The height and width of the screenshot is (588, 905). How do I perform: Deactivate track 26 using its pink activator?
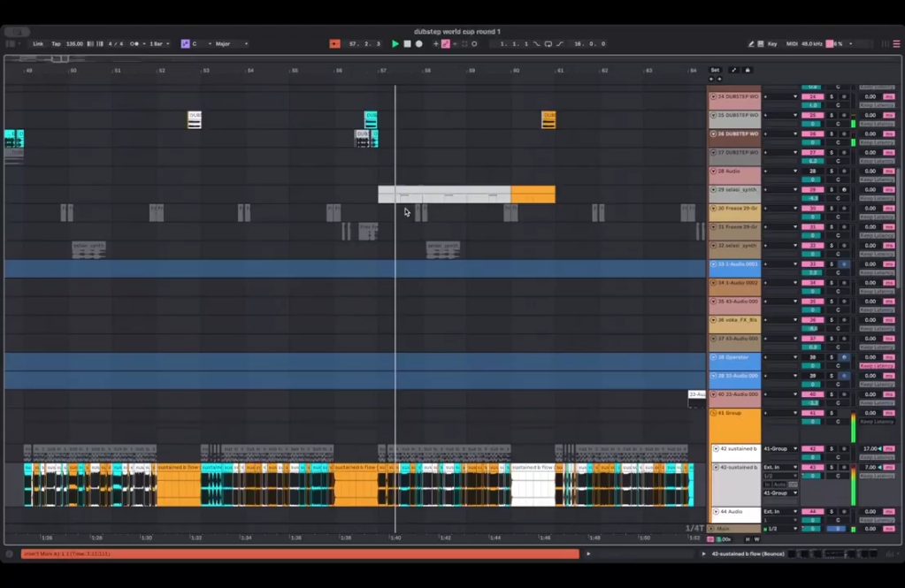coord(812,134)
